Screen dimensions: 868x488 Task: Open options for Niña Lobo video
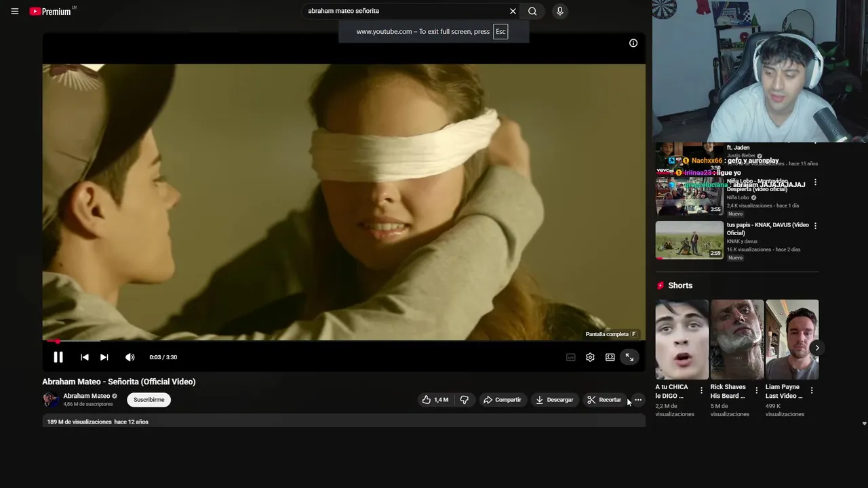[815, 182]
